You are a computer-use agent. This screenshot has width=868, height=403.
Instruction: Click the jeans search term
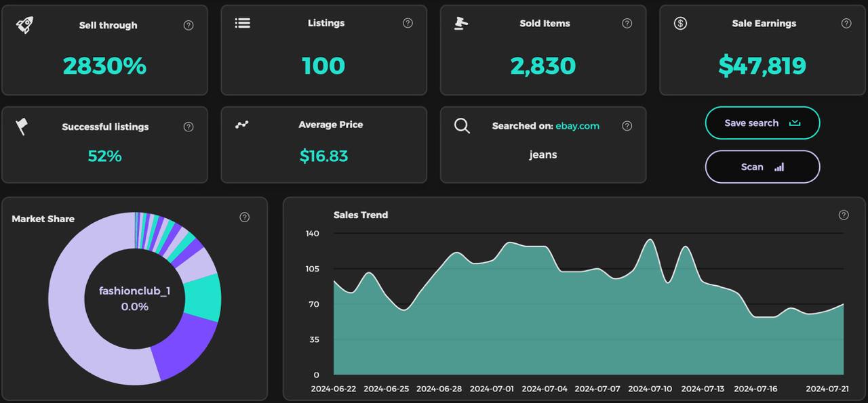543,154
